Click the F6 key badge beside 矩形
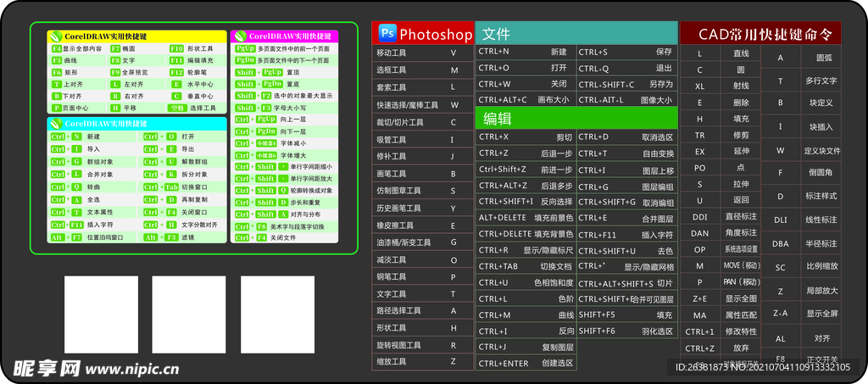The height and width of the screenshot is (384, 868). coord(57,73)
